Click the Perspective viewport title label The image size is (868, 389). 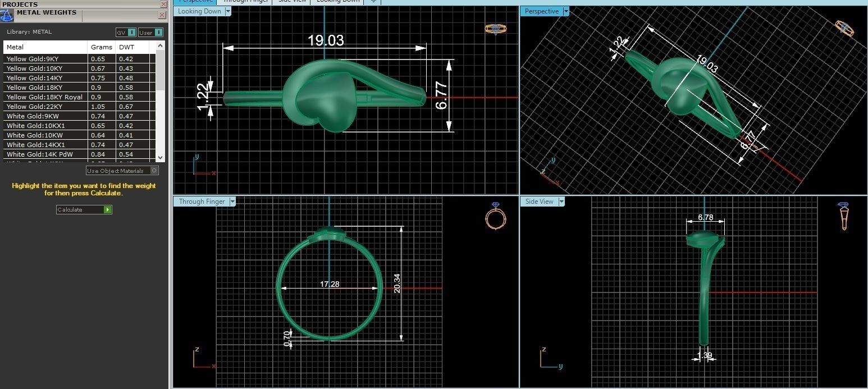(x=541, y=11)
